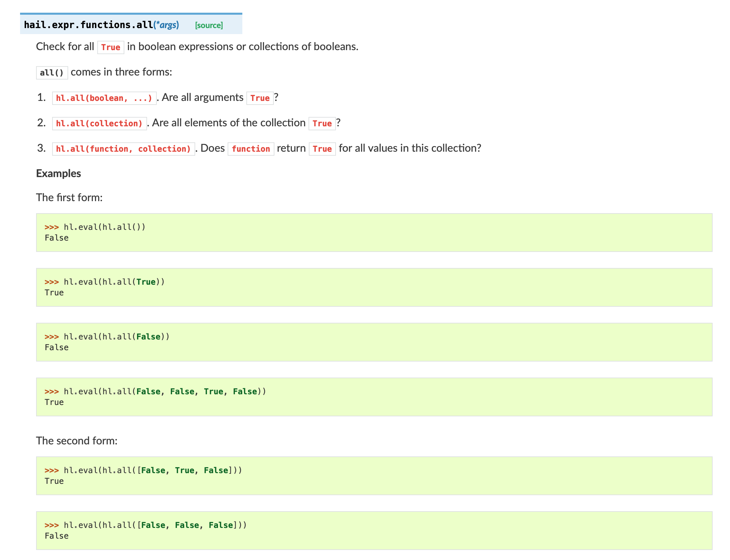
Task: Click the red 'function' code literal
Action: [x=251, y=149]
